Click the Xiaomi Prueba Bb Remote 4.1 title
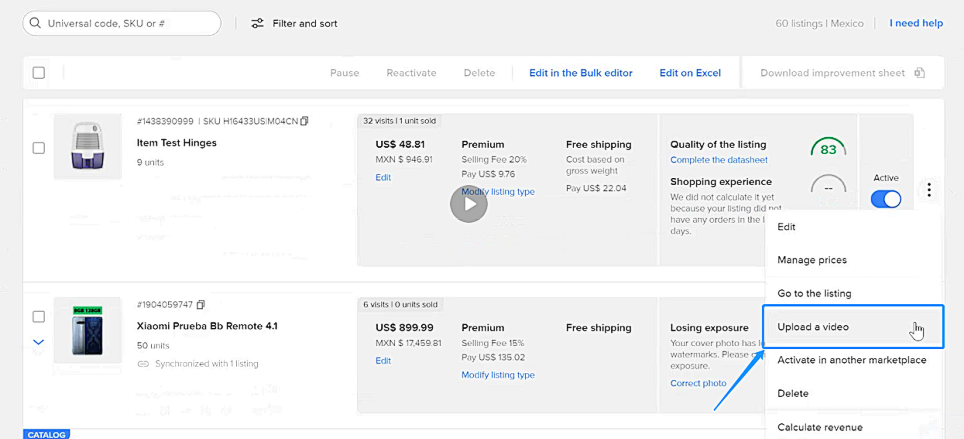This screenshot has height=439, width=964. 207,326
